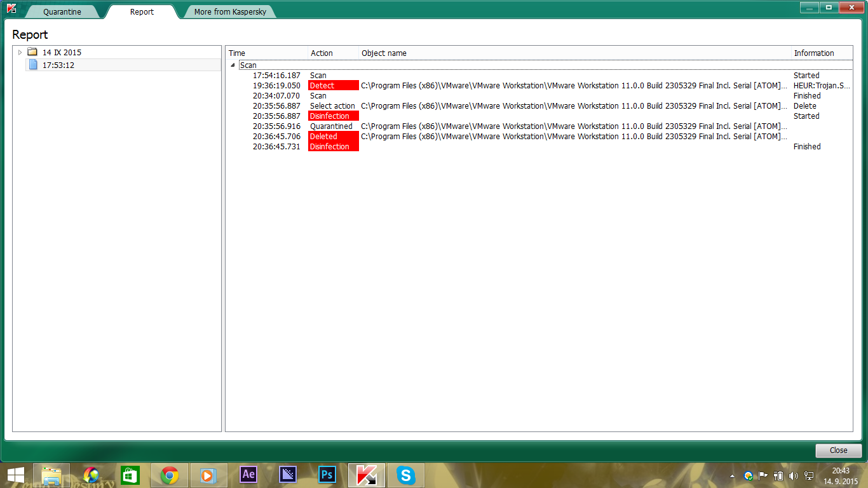Click Disinfection cell at 20:35:56.887
Screen dimensions: 868x488
tap(334, 116)
